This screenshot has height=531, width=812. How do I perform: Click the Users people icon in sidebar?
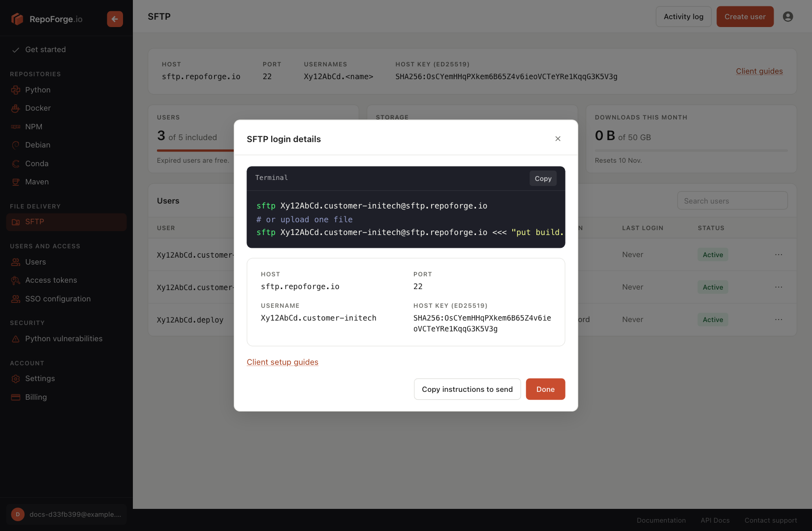16,262
